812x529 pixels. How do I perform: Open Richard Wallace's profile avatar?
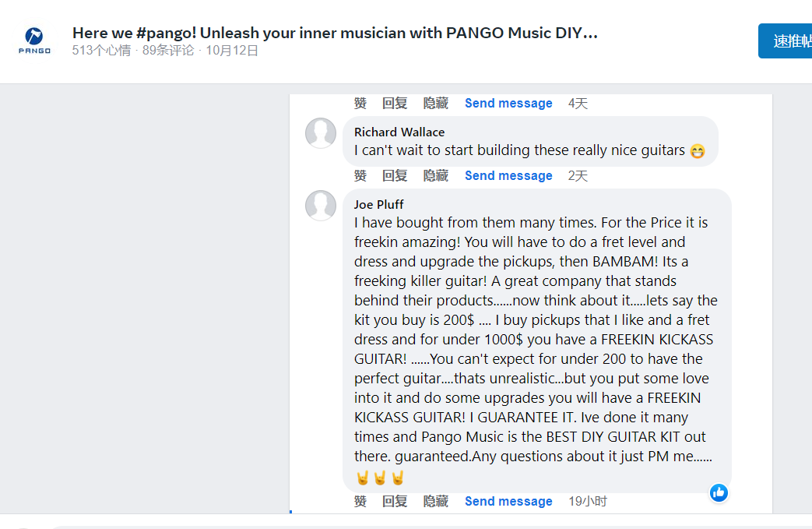[x=321, y=133]
